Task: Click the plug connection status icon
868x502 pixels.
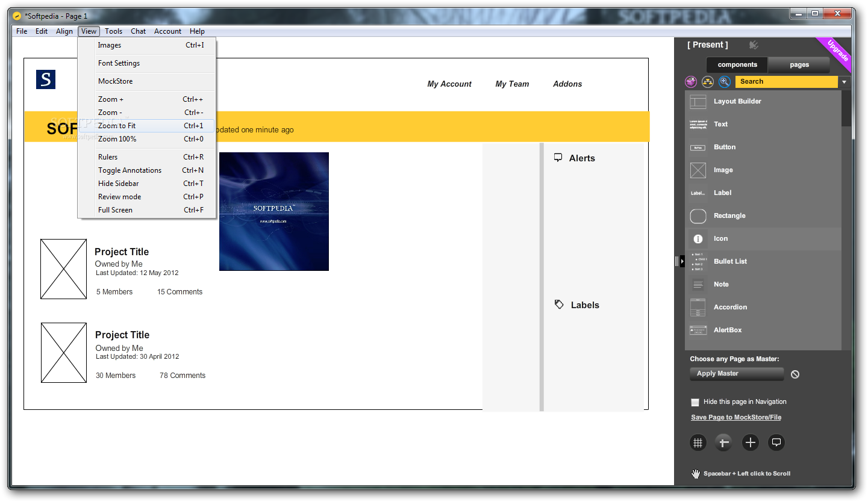Action: (754, 45)
